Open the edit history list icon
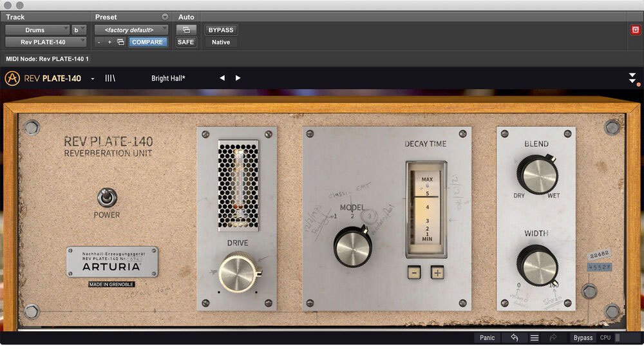This screenshot has height=349, width=644. coord(534,337)
